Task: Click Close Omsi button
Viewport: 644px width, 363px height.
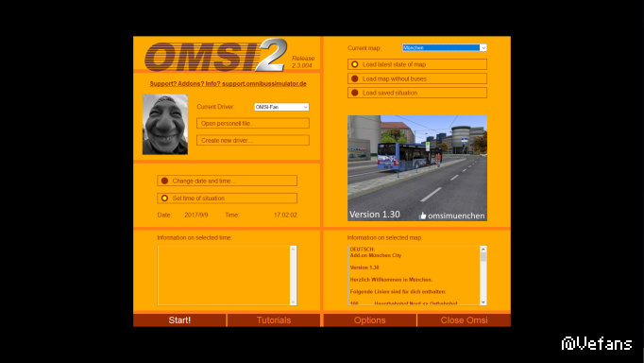Action: (x=464, y=320)
